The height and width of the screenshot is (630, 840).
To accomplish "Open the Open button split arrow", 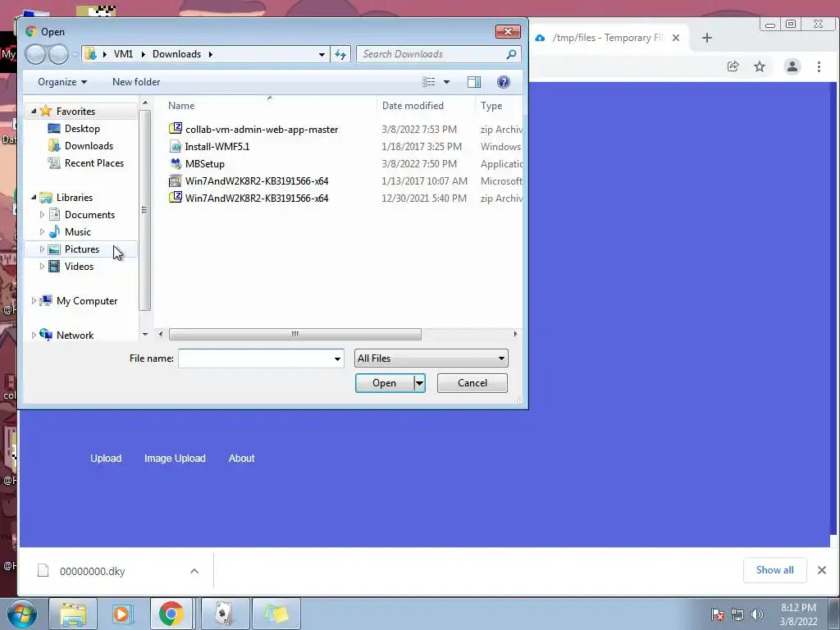I will coord(419,383).
